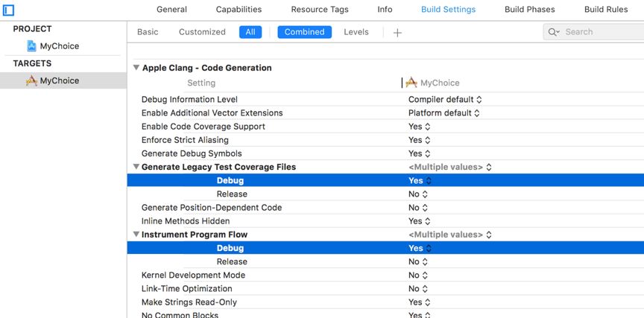Switch to Levels view
This screenshot has width=644, height=318.
pos(356,32)
